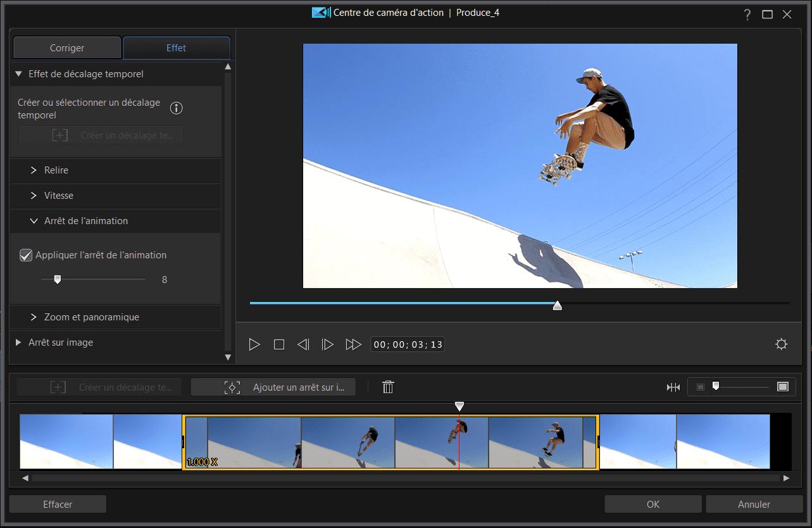Enable "Appliquer l'arrêt de l'animation" checkbox
The height and width of the screenshot is (528, 812).
tap(26, 255)
